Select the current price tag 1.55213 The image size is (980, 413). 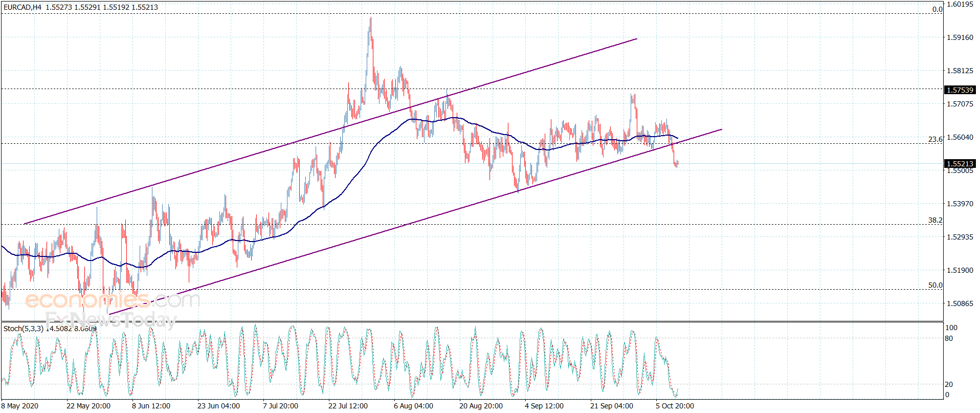(960, 164)
